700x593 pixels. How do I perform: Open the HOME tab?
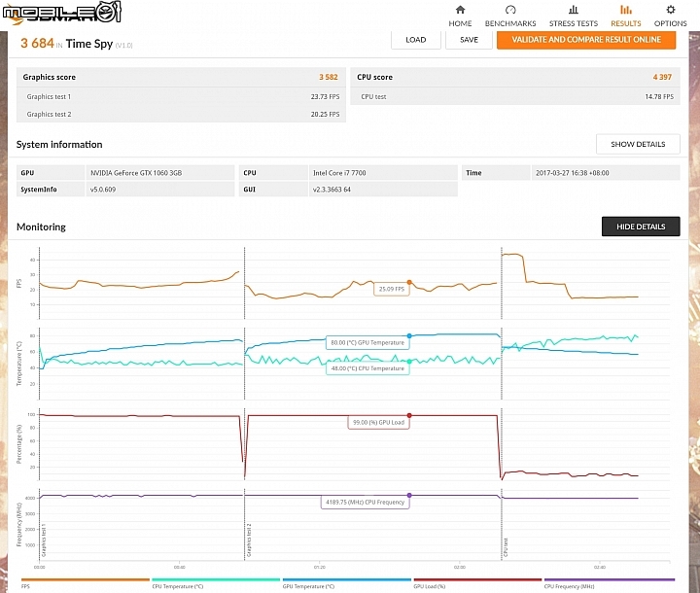point(460,17)
